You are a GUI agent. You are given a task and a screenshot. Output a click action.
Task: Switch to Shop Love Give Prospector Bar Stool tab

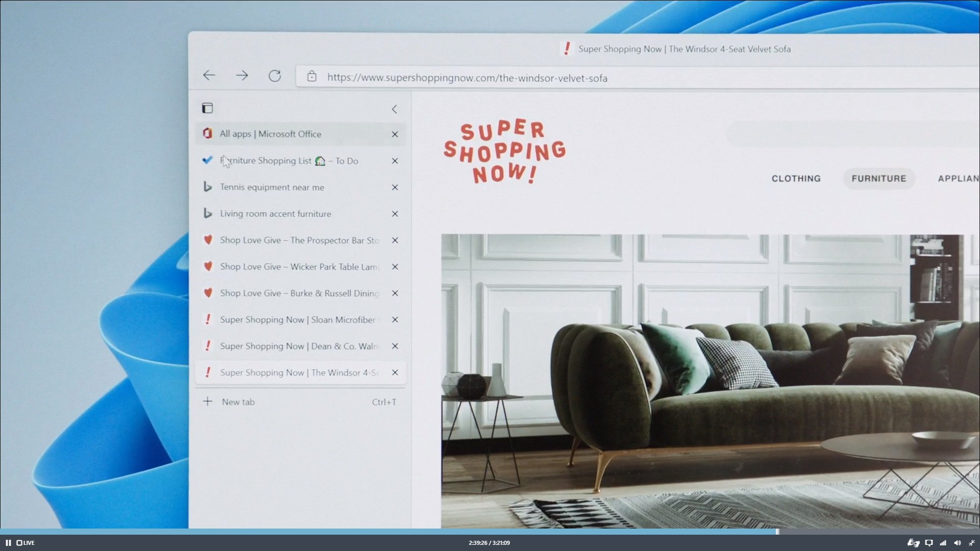pyautogui.click(x=301, y=240)
